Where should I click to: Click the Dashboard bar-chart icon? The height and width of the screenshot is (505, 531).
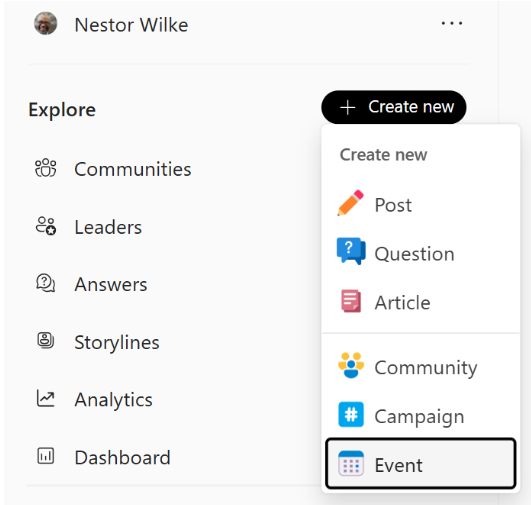pyautogui.click(x=46, y=456)
